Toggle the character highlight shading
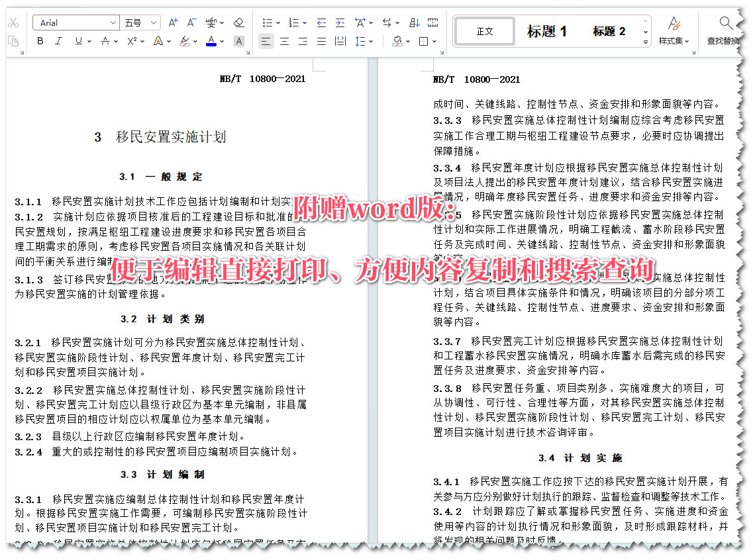This screenshot has height=560, width=755. (x=239, y=41)
